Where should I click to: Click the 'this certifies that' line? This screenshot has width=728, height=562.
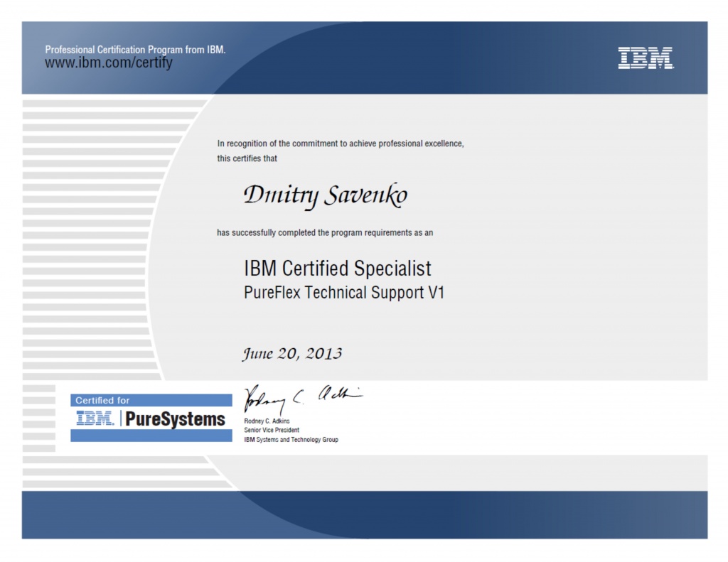pyautogui.click(x=247, y=158)
